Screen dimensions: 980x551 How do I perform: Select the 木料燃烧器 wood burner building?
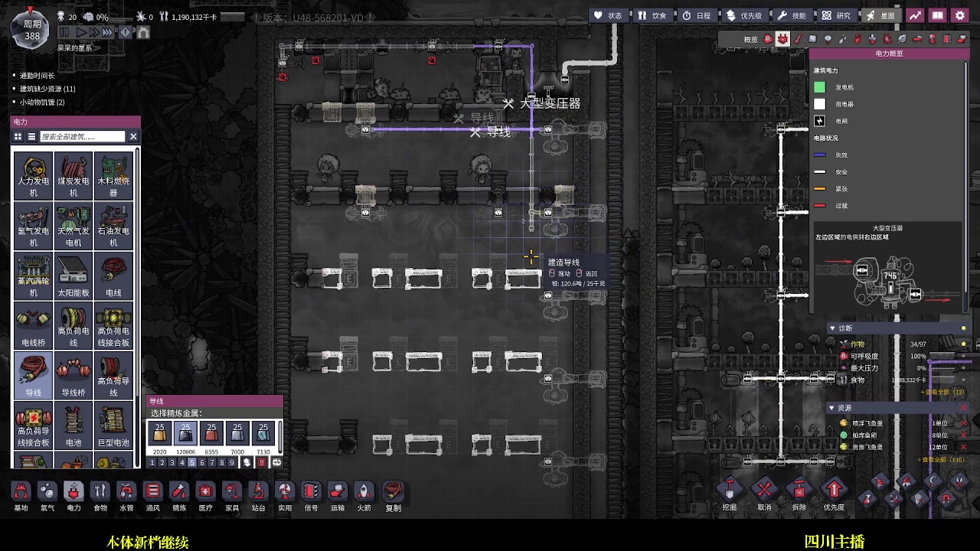coord(113,175)
